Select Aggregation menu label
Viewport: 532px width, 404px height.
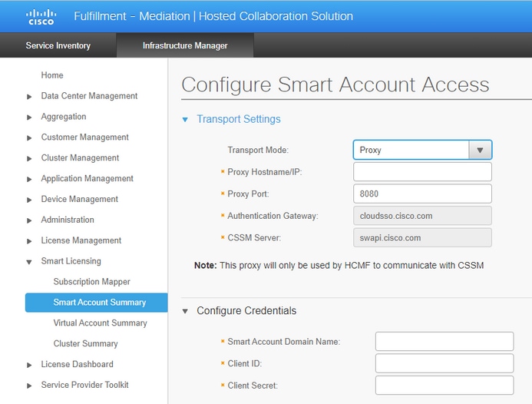pos(64,117)
